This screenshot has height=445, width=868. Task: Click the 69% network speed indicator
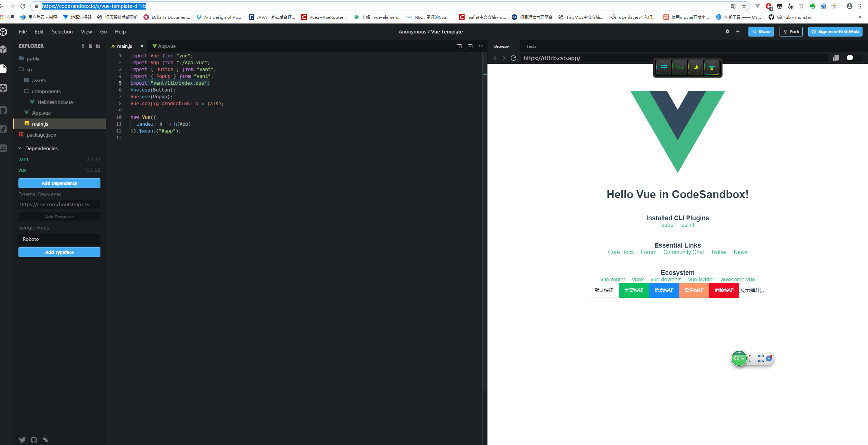pyautogui.click(x=739, y=358)
